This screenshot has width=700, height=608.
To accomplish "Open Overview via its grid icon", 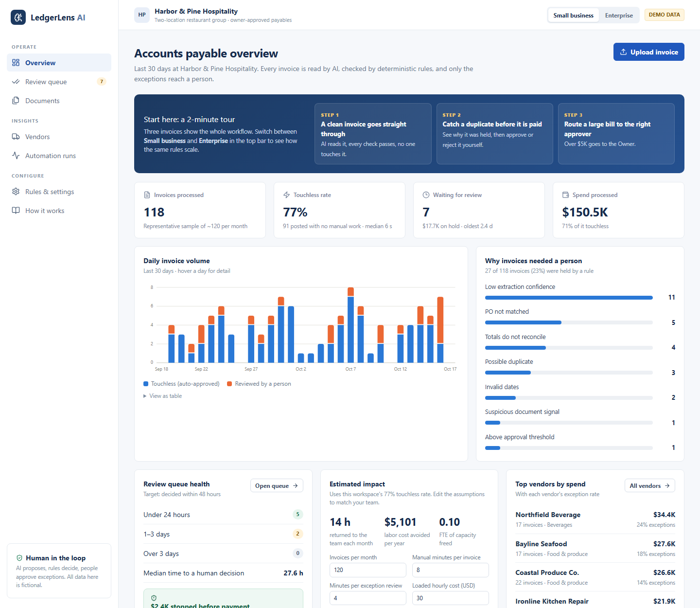I will coord(16,63).
